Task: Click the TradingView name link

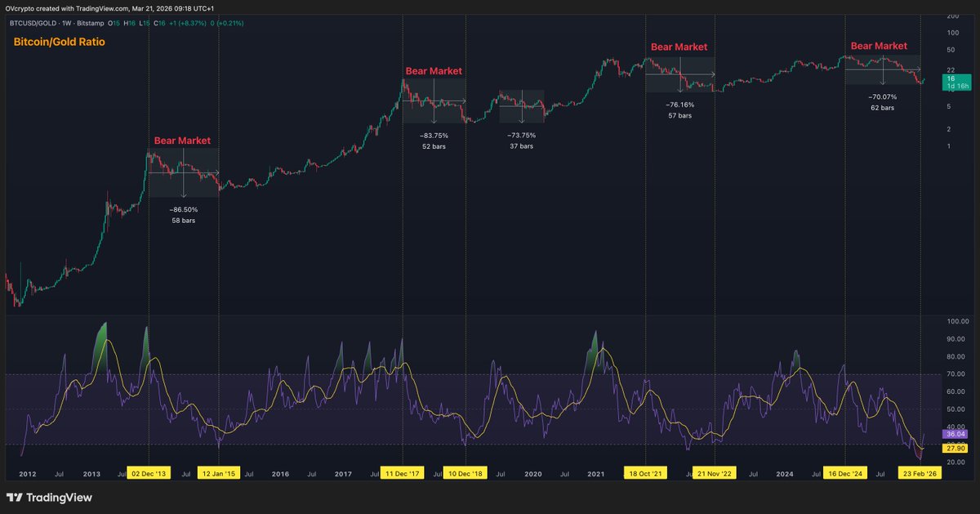Action: click(59, 498)
